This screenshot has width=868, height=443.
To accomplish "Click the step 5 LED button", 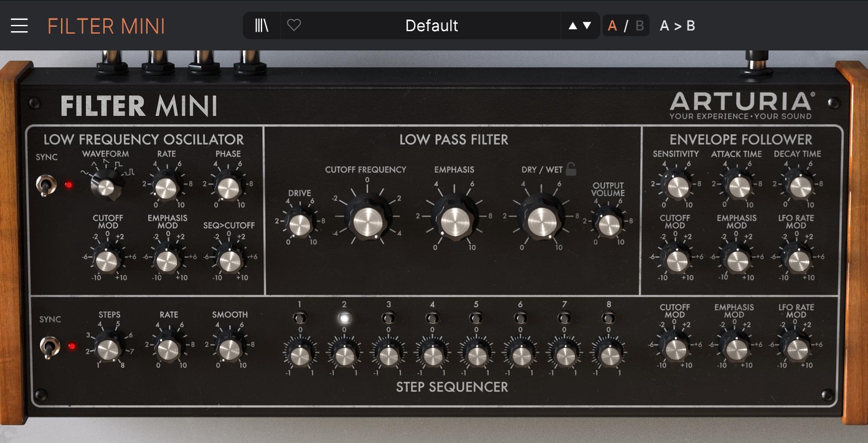I will tap(476, 318).
